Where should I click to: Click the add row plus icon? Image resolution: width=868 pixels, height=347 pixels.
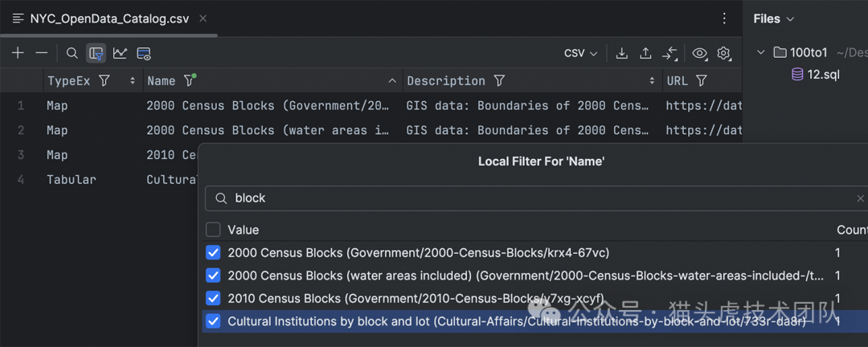(x=18, y=53)
